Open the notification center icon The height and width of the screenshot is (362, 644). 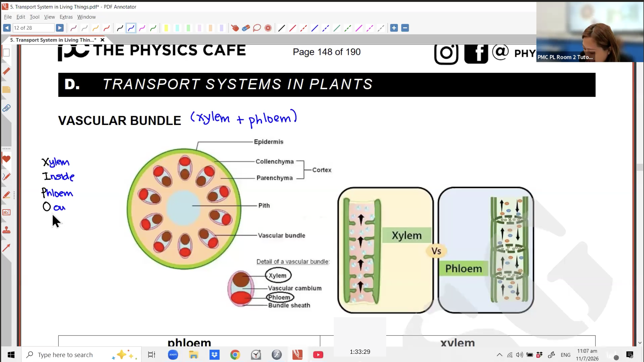click(630, 355)
